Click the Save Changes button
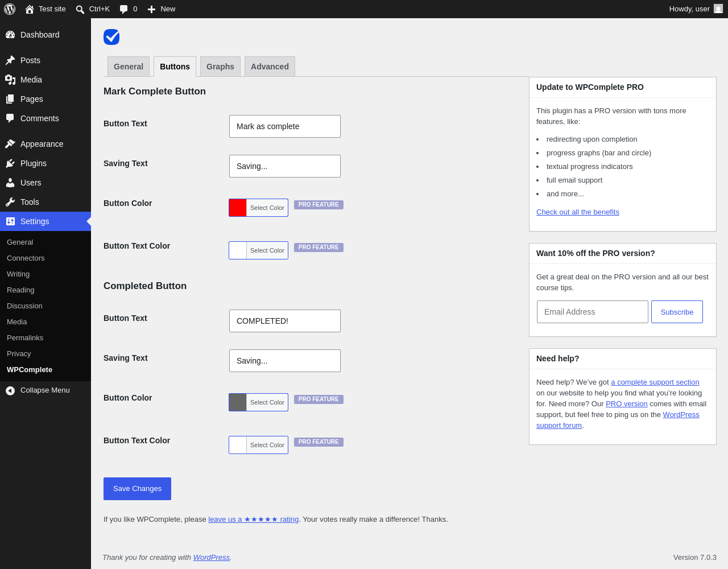This screenshot has height=569, width=728. [x=137, y=489]
